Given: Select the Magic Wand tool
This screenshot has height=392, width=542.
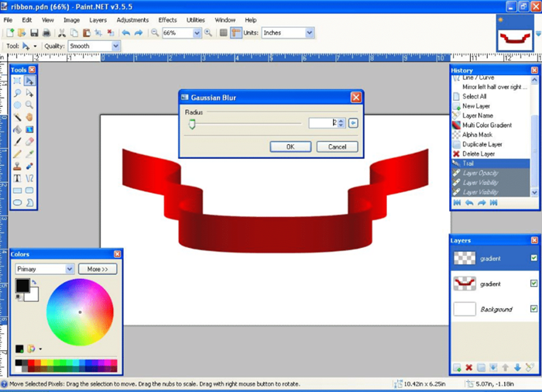Looking at the screenshot, I should pos(17,117).
